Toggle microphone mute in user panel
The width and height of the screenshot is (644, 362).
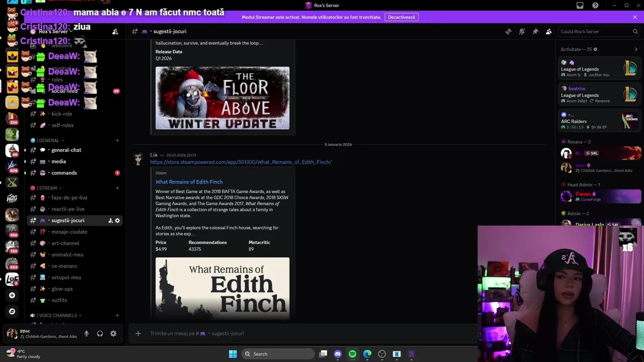tap(87, 333)
